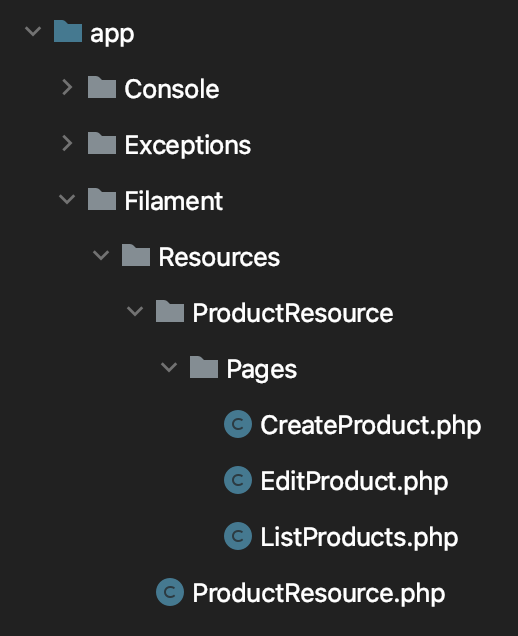Click the class icon beside ProductResource.php
Image resolution: width=518 pixels, height=636 pixels.
[170, 592]
